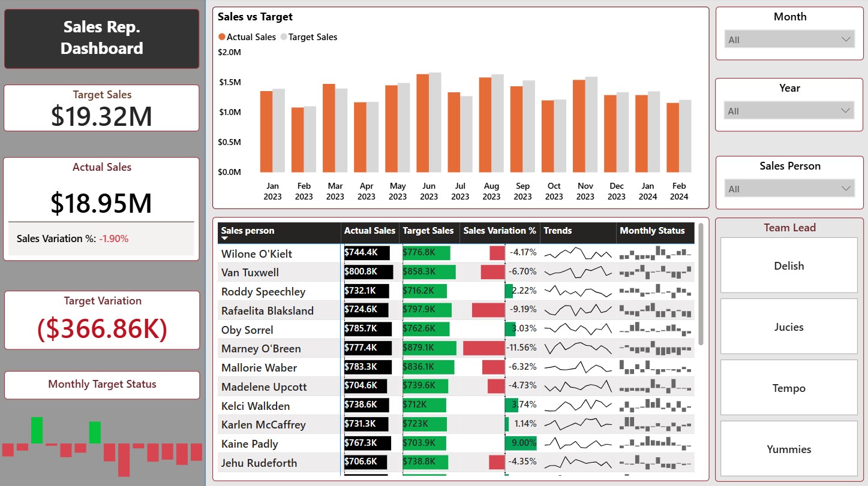Click the sort arrow under Sales person
This screenshot has height=486, width=868.
(x=225, y=239)
